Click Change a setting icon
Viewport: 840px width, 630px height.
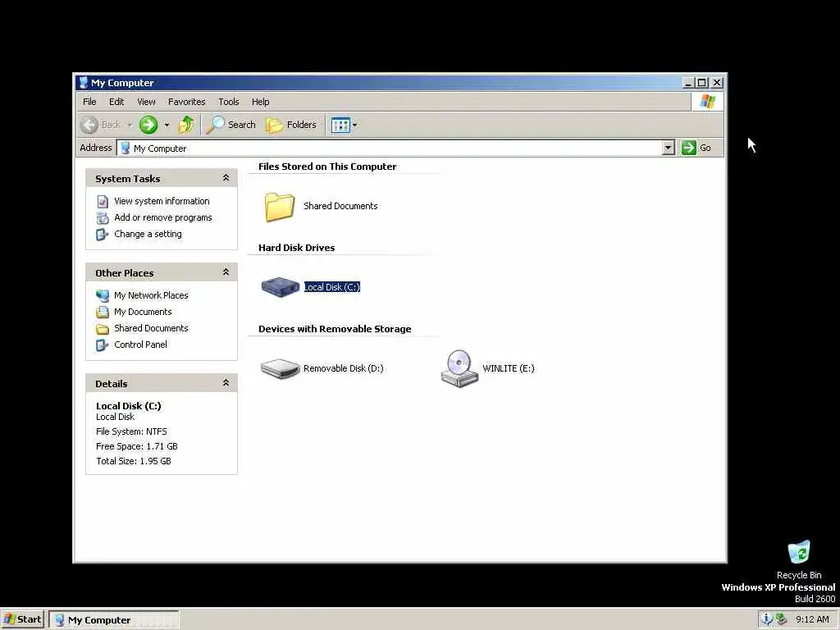click(102, 235)
